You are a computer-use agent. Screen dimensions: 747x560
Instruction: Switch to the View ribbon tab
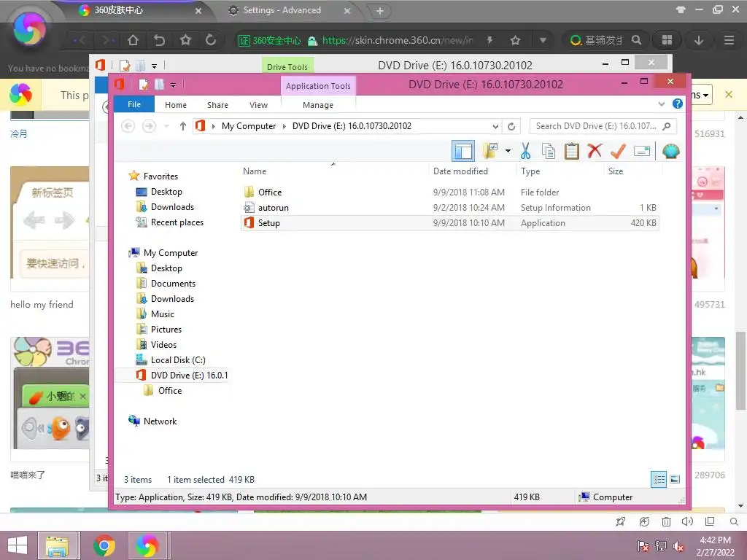[x=258, y=105]
